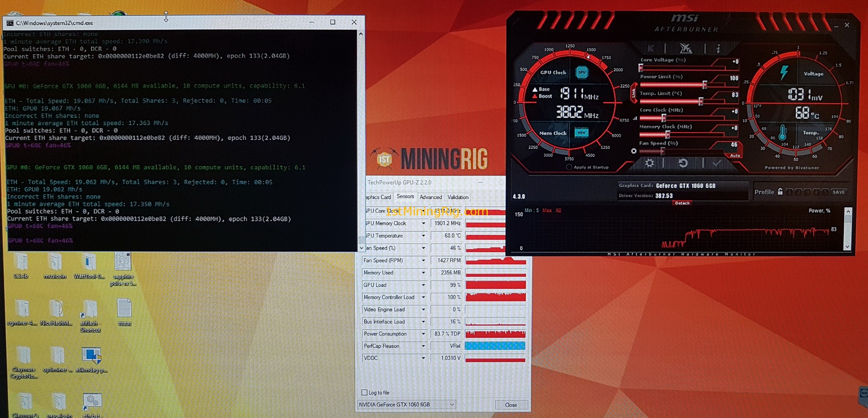Launch Kombustor with the K icon in Afterburner
The width and height of the screenshot is (868, 418).
click(x=651, y=48)
